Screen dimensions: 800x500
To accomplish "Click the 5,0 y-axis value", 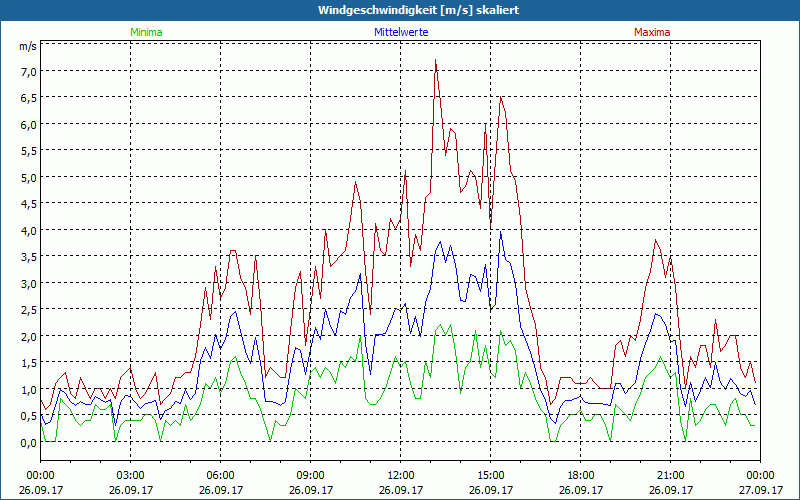I will (x=29, y=178).
